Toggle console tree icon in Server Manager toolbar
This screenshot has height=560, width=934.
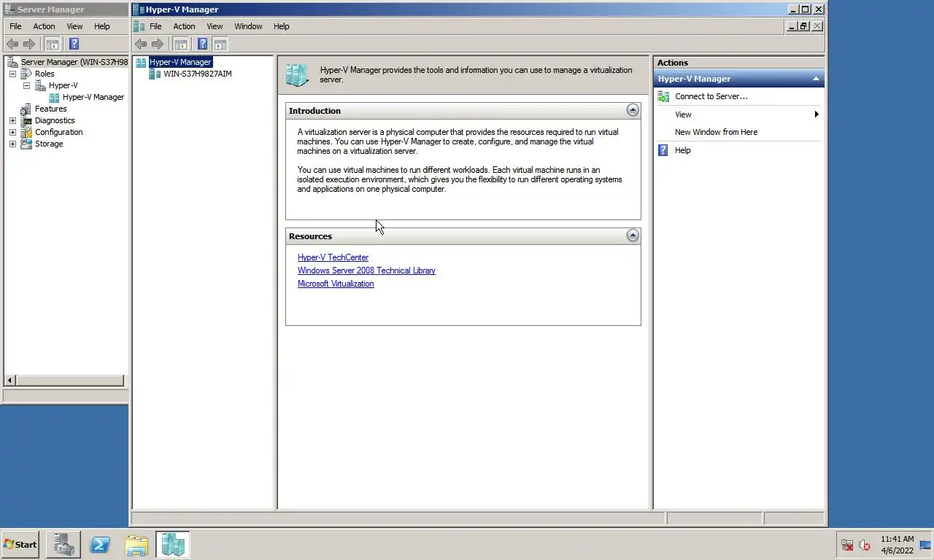53,44
